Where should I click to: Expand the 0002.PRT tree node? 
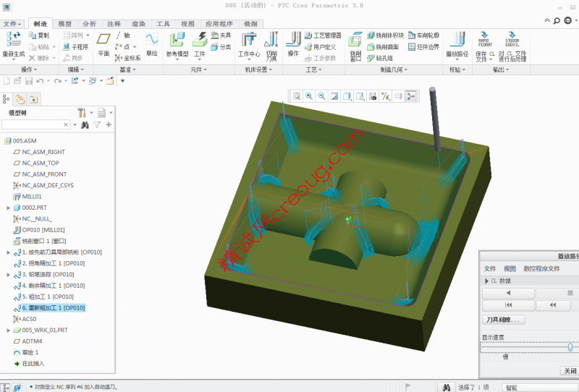point(8,208)
